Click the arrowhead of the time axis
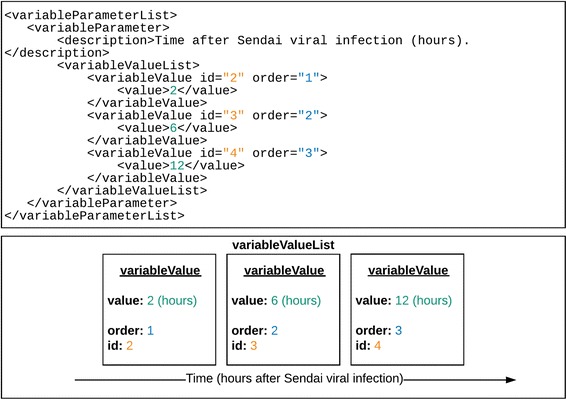The height and width of the screenshot is (400, 567). coord(510,380)
